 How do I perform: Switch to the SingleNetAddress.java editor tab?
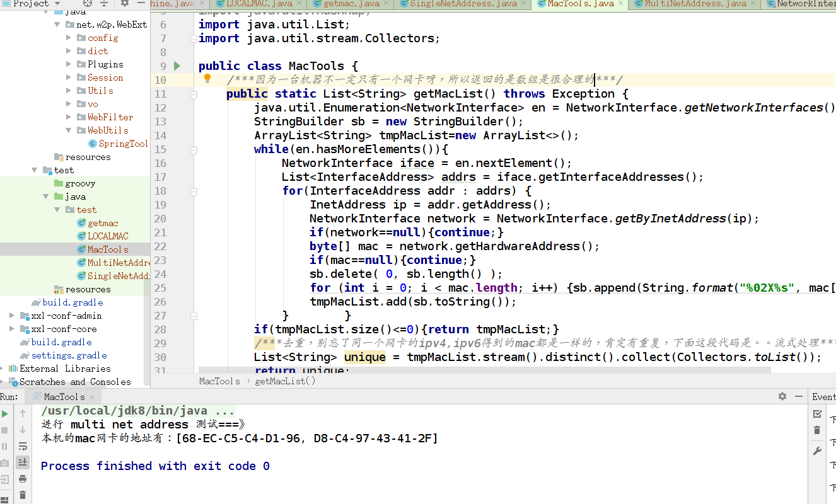click(x=463, y=4)
